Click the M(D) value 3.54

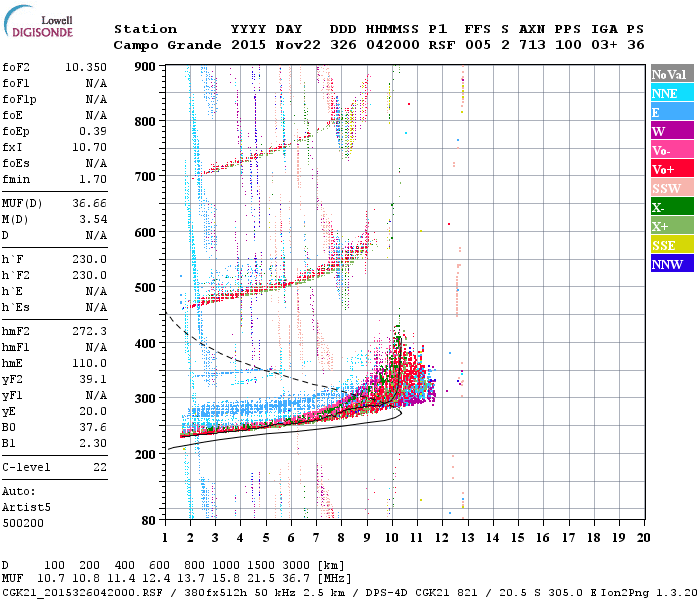point(93,220)
